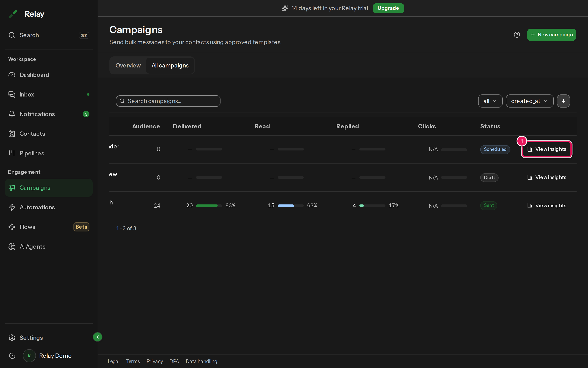Open DPA footer link

coord(174,361)
